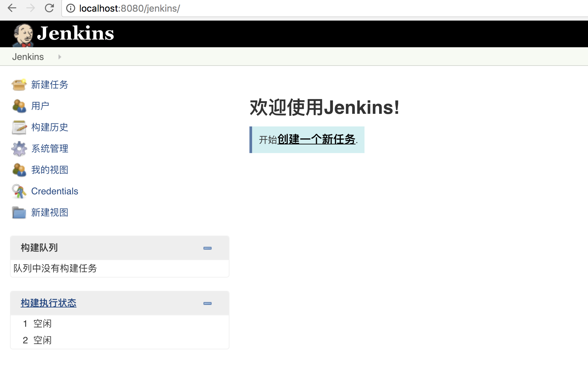The width and height of the screenshot is (588, 372).
Task: Click the Credentials keys icon
Action: [x=19, y=191]
